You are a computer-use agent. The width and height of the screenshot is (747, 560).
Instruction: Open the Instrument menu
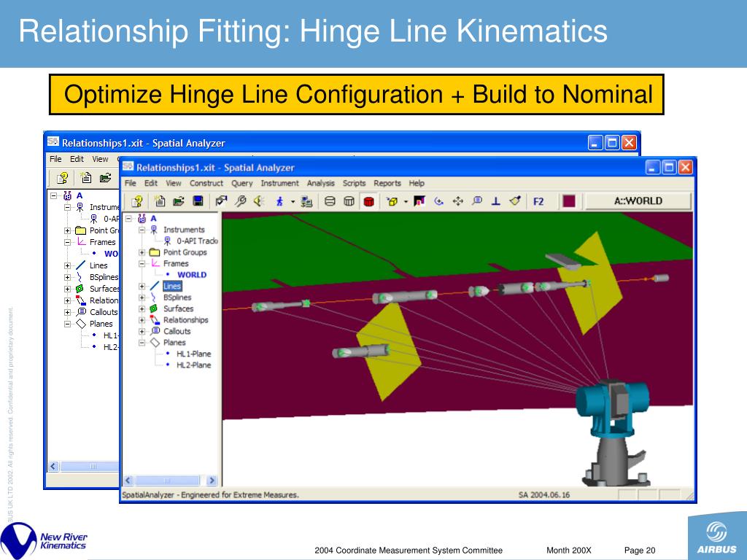[279, 183]
